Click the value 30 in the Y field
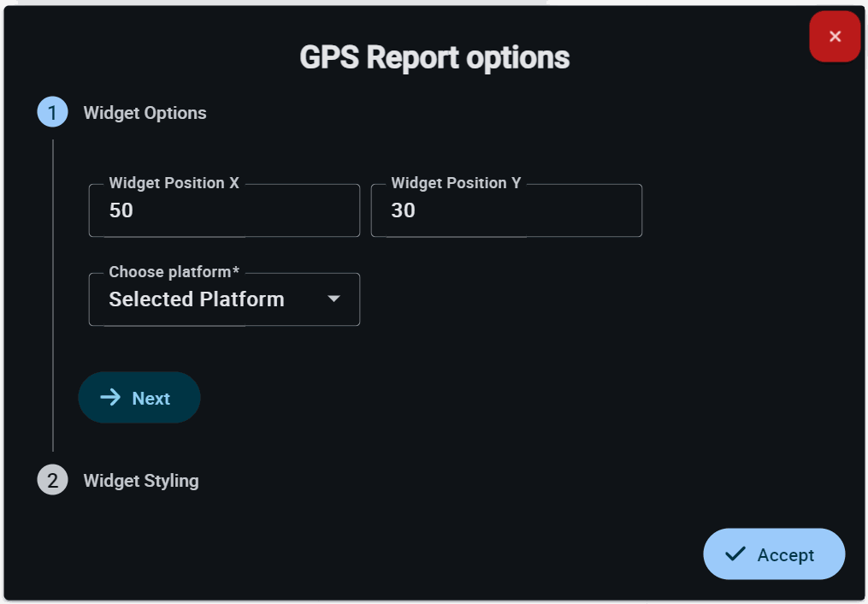Image resolution: width=868 pixels, height=604 pixels. click(x=403, y=210)
